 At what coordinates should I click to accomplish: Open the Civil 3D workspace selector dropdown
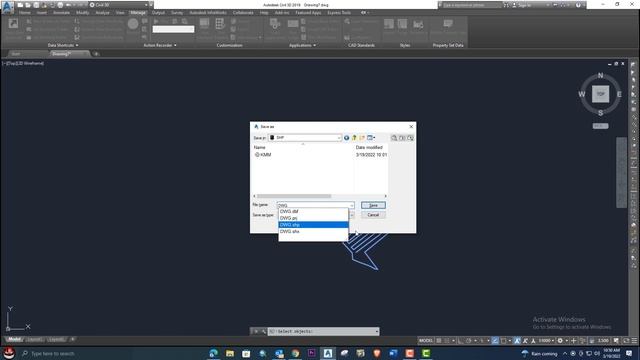pos(118,5)
